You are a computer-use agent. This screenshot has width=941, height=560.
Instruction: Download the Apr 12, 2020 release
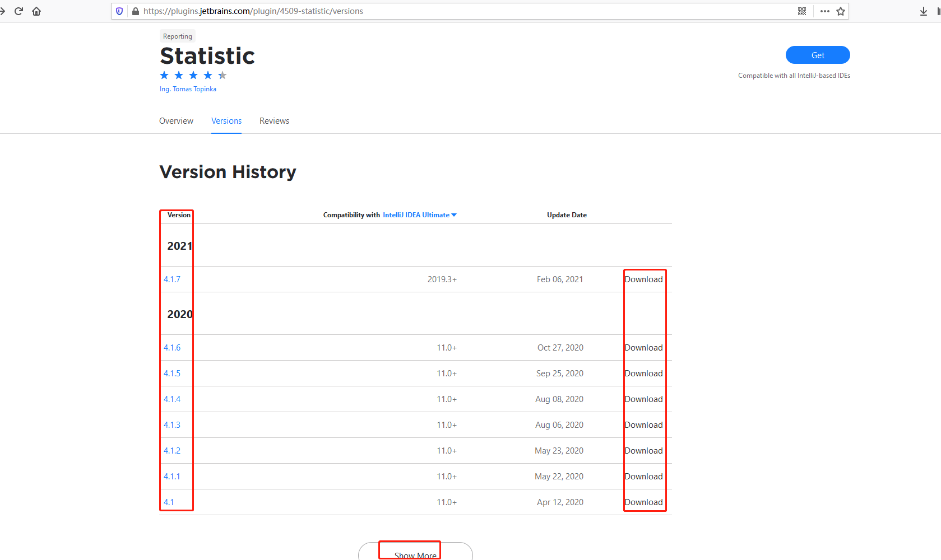(x=644, y=502)
